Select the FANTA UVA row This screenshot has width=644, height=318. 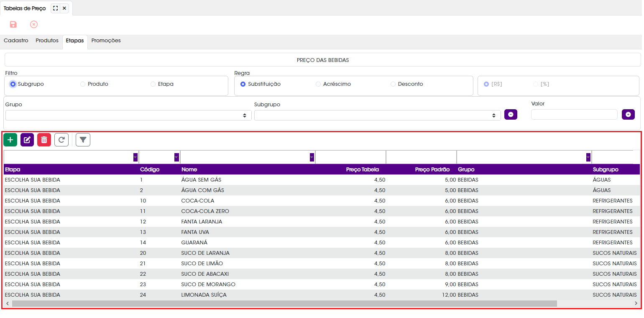(322, 232)
